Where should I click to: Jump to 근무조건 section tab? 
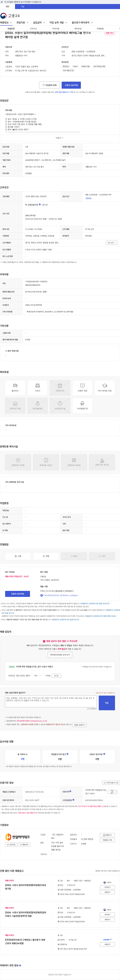[33, 29]
